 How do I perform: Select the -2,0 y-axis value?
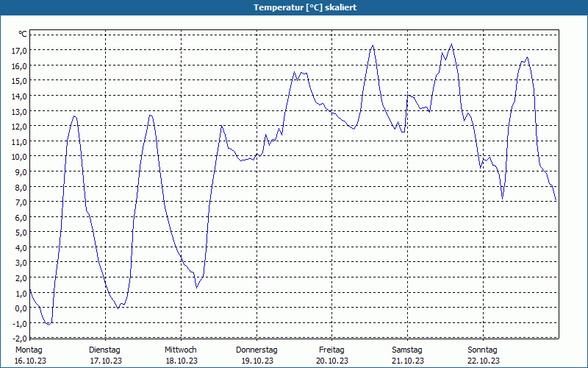(x=20, y=339)
